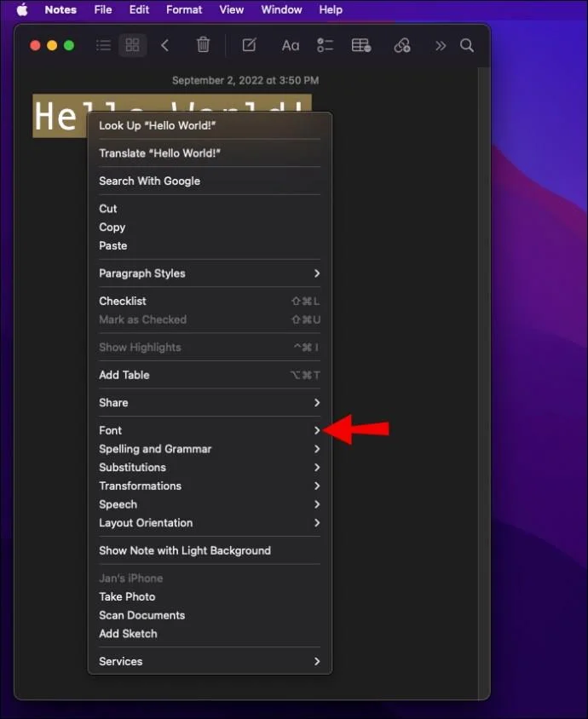Switch to gallery view in Notes toolbar

tap(133, 45)
